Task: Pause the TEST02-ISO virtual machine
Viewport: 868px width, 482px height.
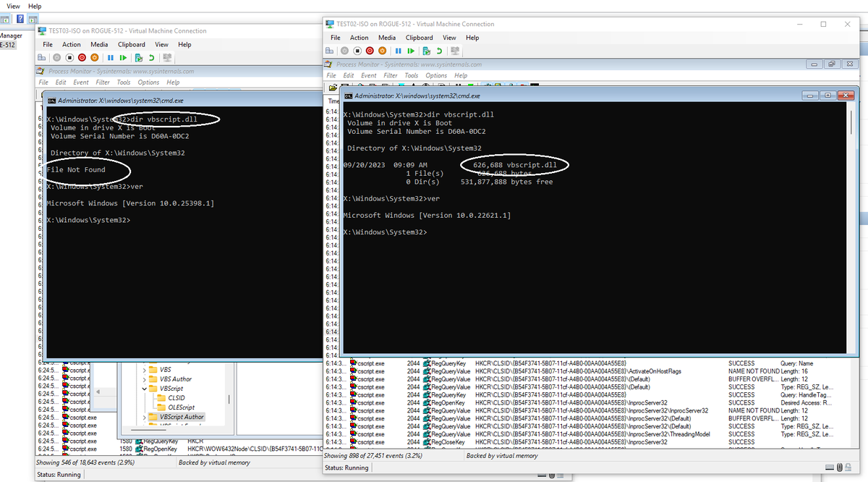Action: coord(399,51)
